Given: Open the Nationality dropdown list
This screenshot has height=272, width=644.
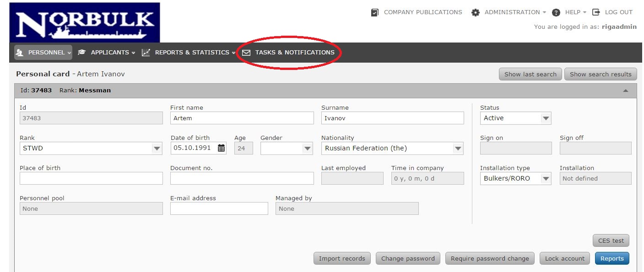Looking at the screenshot, I should click(x=457, y=148).
